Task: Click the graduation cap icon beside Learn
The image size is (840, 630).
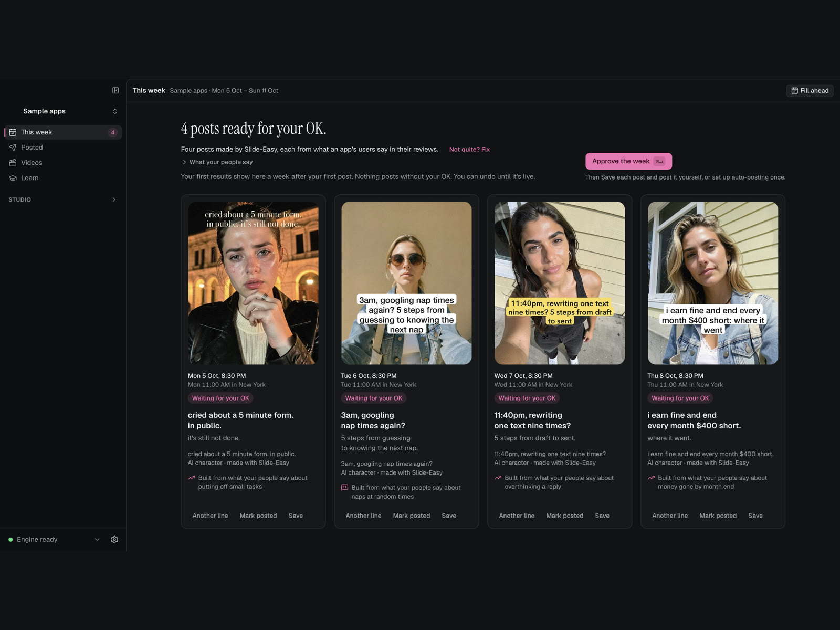Action: (13, 178)
